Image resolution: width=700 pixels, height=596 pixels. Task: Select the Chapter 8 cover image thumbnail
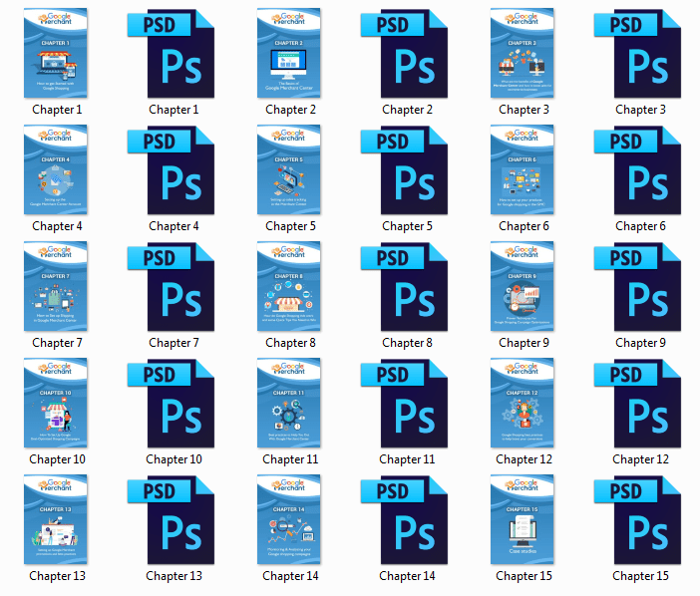[x=288, y=285]
